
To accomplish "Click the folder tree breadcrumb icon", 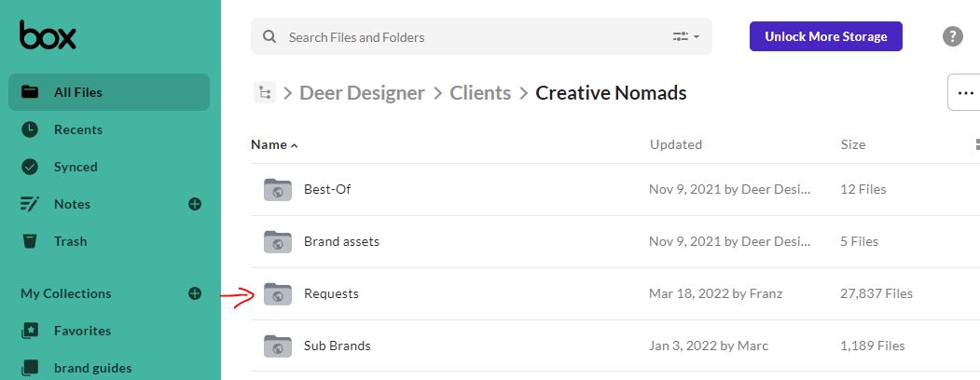I will click(265, 92).
